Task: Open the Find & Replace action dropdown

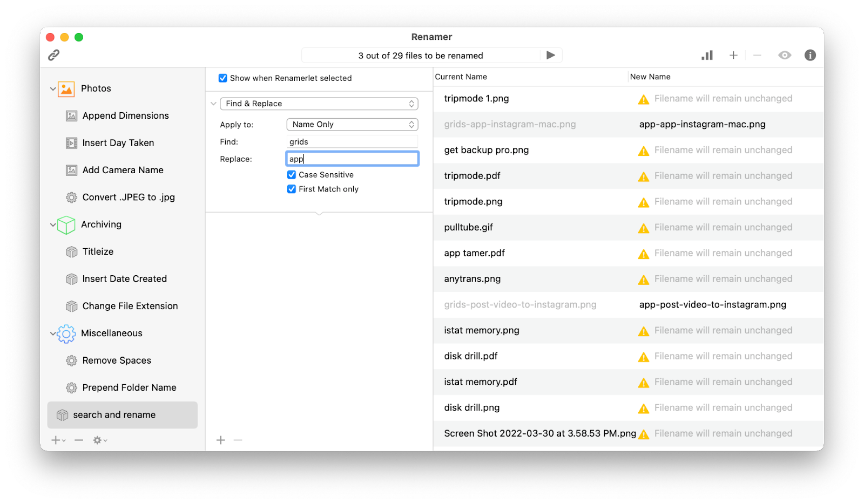Action: click(319, 103)
